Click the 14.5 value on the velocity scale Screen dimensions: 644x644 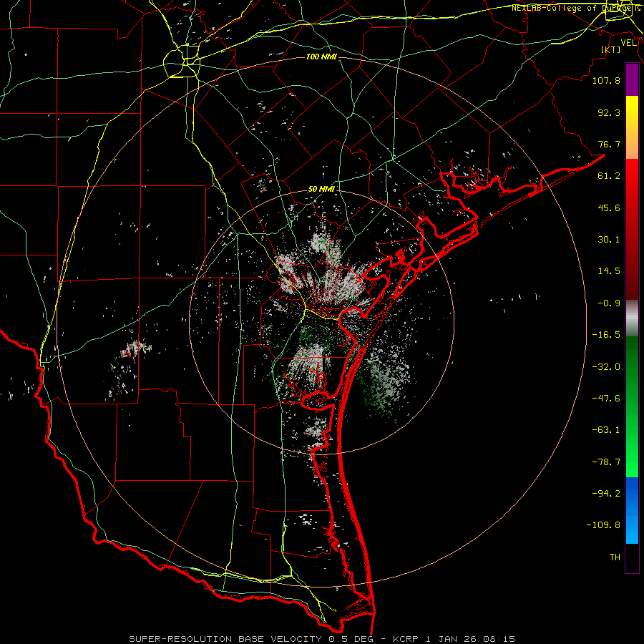click(x=609, y=271)
